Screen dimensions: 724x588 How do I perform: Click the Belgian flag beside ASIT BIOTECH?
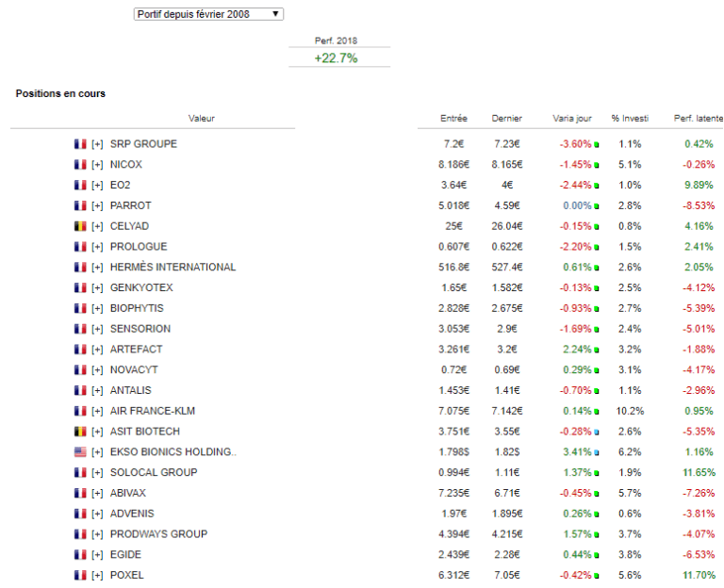pyautogui.click(x=80, y=432)
